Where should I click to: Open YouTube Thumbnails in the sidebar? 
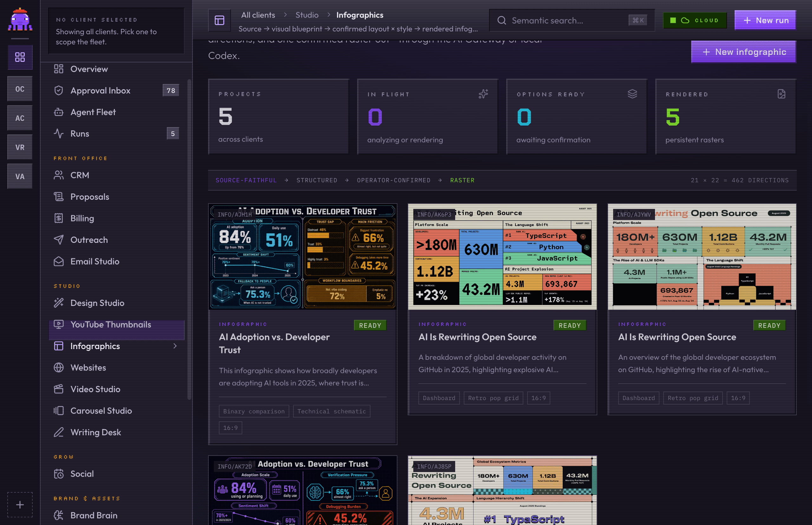pos(117,325)
